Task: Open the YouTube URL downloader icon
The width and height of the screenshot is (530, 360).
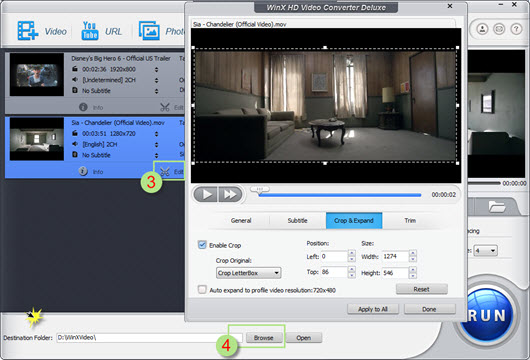Action: click(x=90, y=31)
